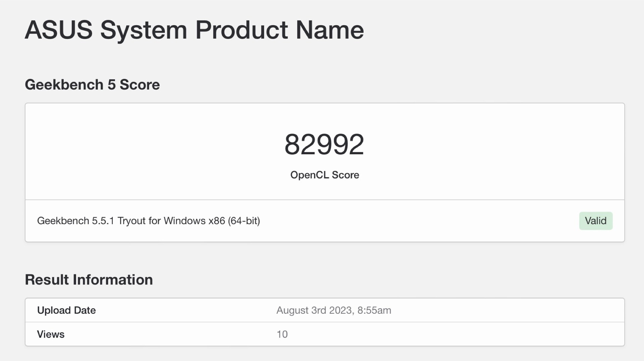The height and width of the screenshot is (361, 644).
Task: Click the "August 3rd 2023" date text
Action: click(314, 310)
